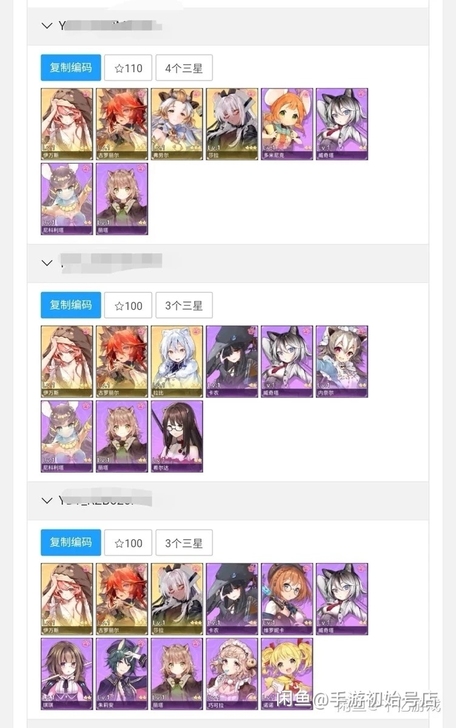456x728 pixels.
Task: Select the ☆110 star tag
Action: click(128, 68)
